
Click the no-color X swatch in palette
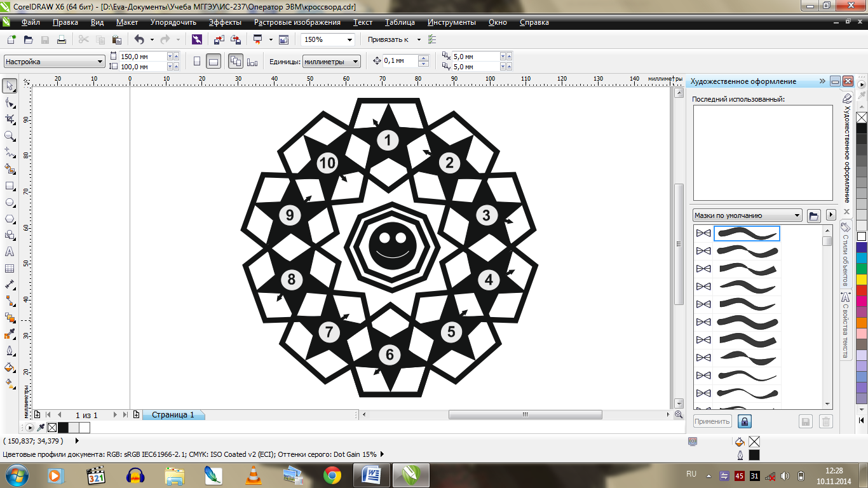point(862,118)
